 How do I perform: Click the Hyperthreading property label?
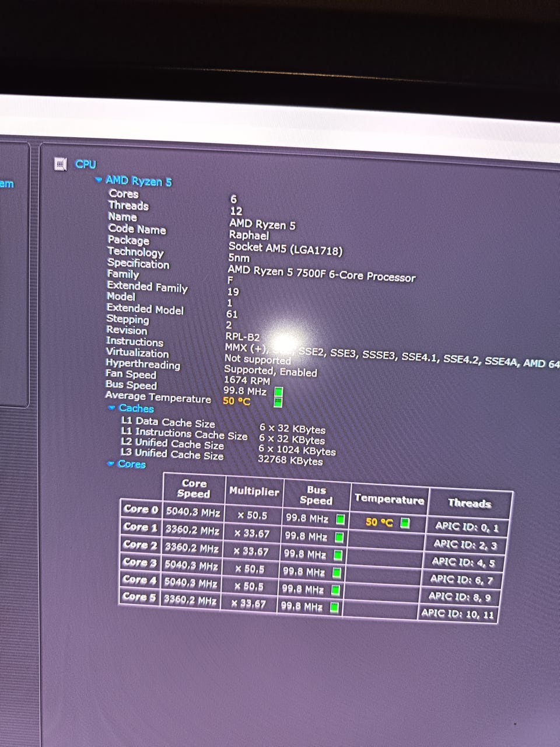click(143, 364)
